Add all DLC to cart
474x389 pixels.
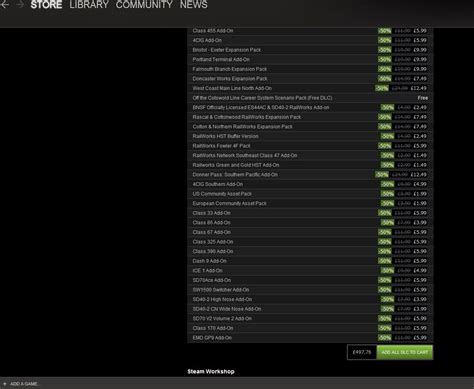[405, 352]
